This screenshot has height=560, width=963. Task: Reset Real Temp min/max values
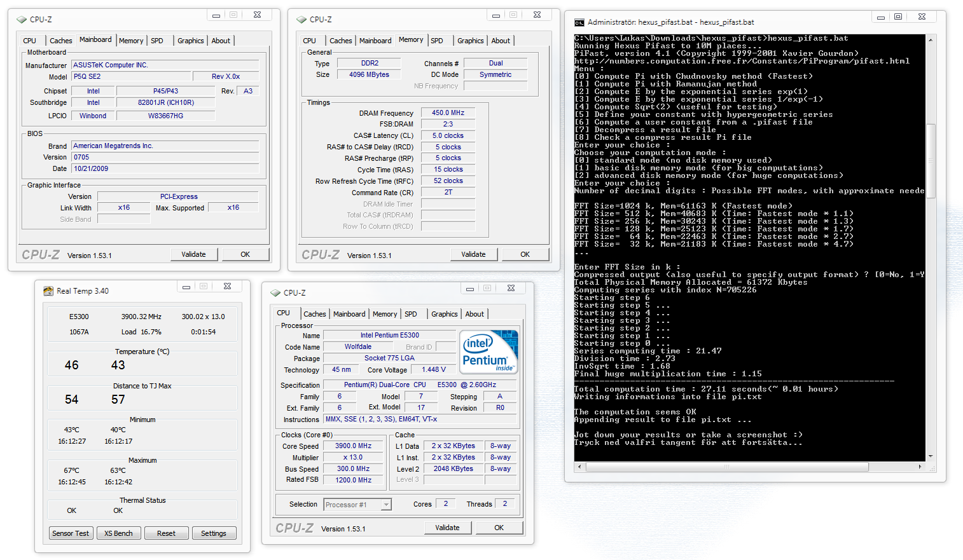click(167, 533)
